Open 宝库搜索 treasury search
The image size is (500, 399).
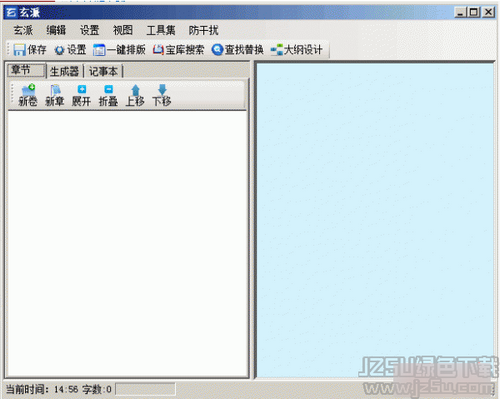tap(178, 50)
